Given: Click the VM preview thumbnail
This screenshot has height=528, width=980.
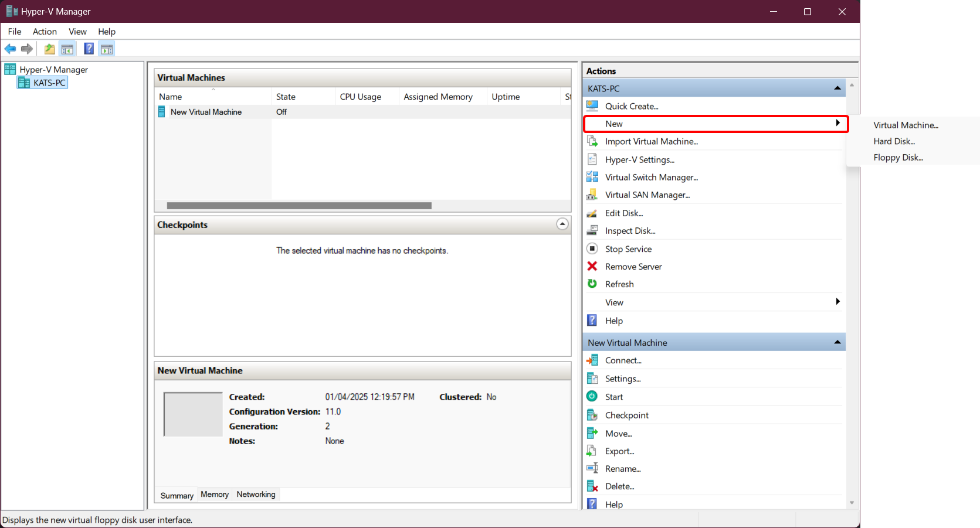Looking at the screenshot, I should pyautogui.click(x=193, y=414).
